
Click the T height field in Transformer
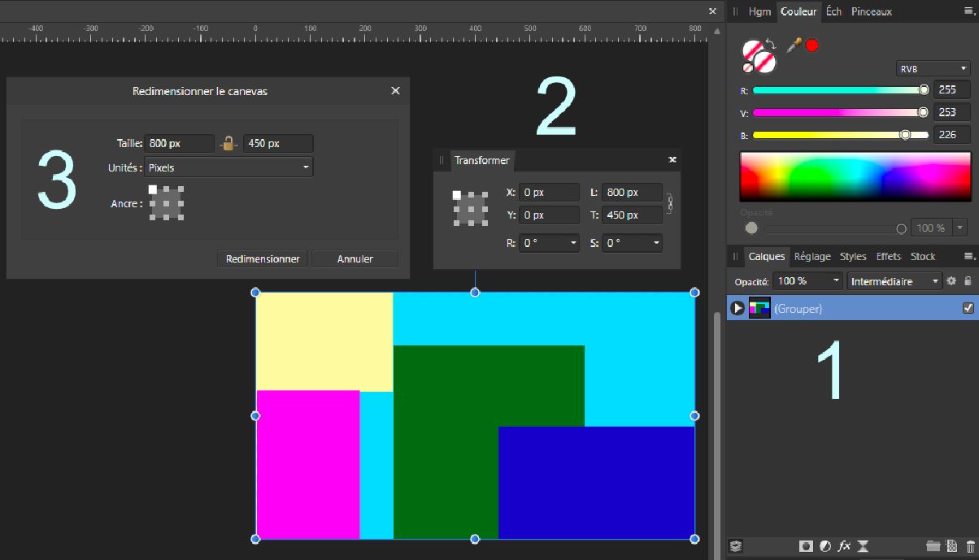point(632,215)
